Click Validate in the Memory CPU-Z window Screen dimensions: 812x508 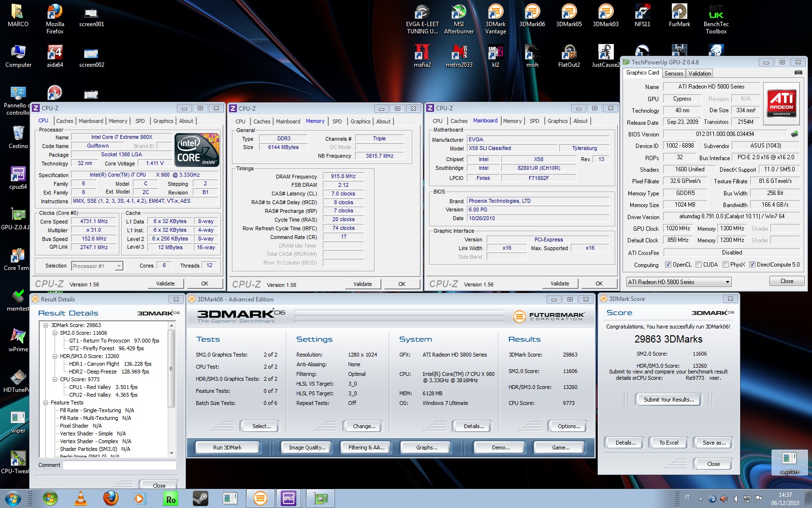(362, 284)
